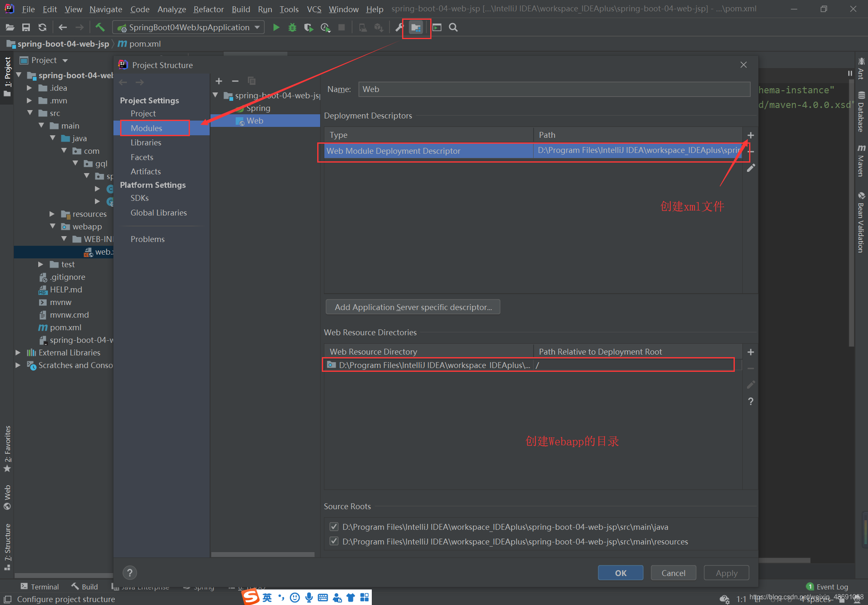
Task: Add a deployment descriptor with plus
Action: click(x=751, y=135)
